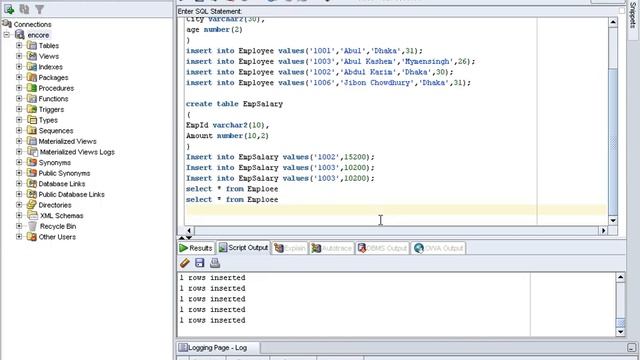Image resolution: width=640 pixels, height=360 pixels.
Task: Click the Recycle Bin trash icon
Action: 32,226
